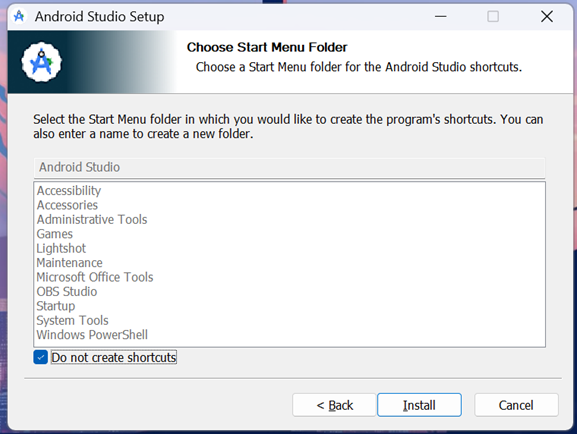
Task: Select Maintenance in the folder list
Action: 70,263
